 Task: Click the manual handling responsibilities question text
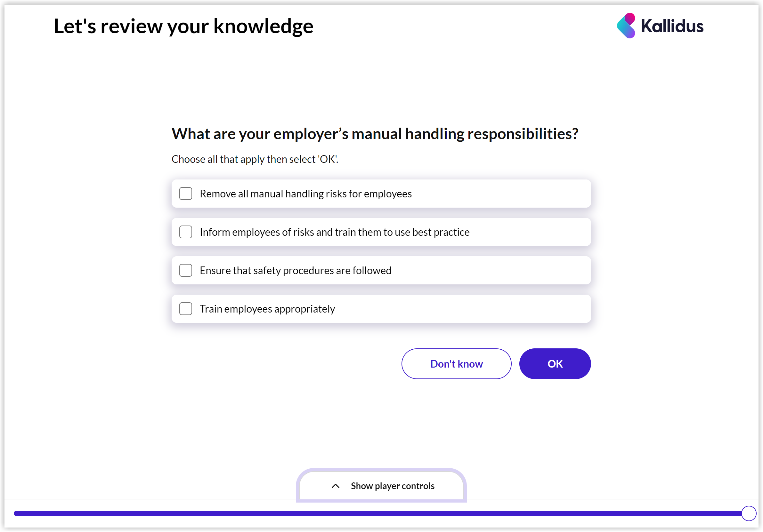tap(375, 134)
